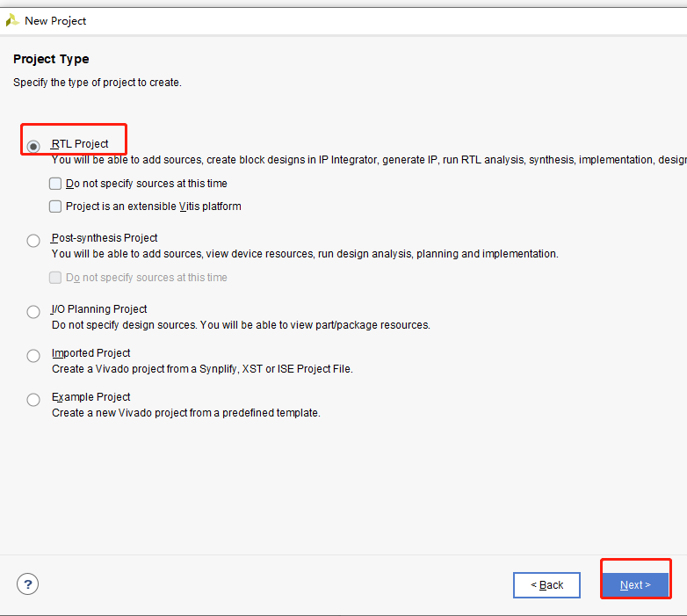Click 'Project Type' heading text
687x616 pixels.
[51, 59]
